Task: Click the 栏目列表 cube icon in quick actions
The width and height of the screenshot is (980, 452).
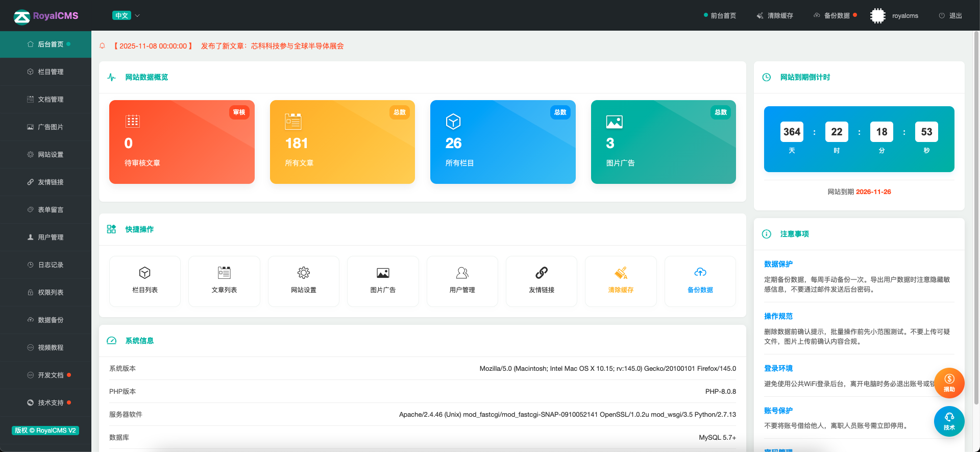Action: [x=145, y=273]
